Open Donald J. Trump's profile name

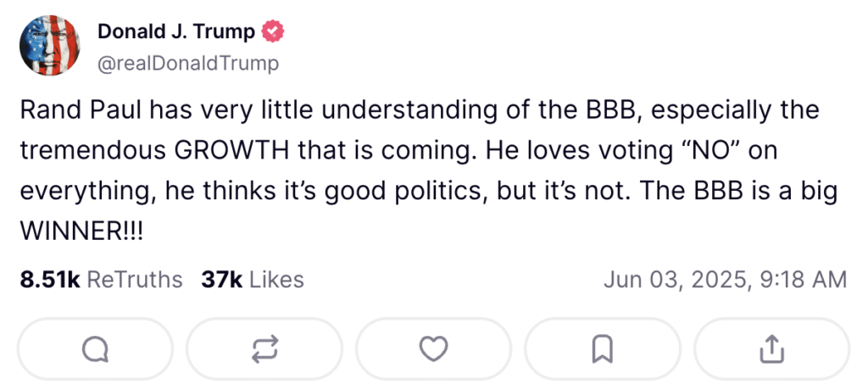tap(176, 33)
